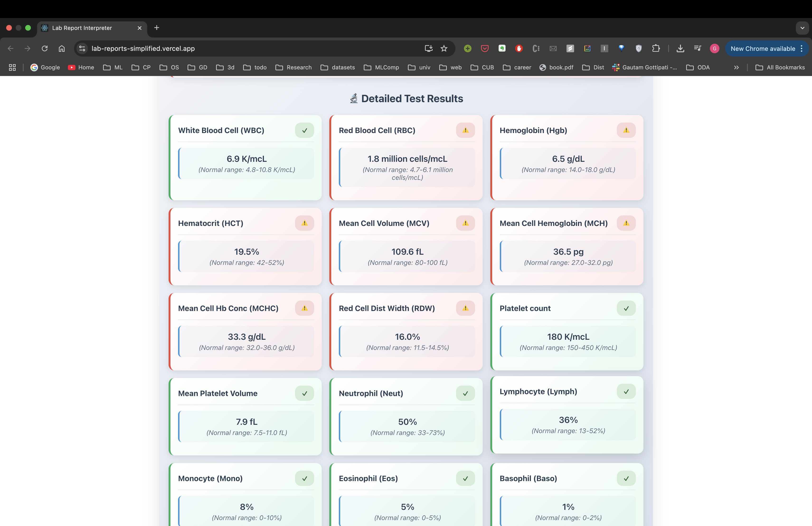
Task: Open Chrome's three-dot menu
Action: (802, 48)
